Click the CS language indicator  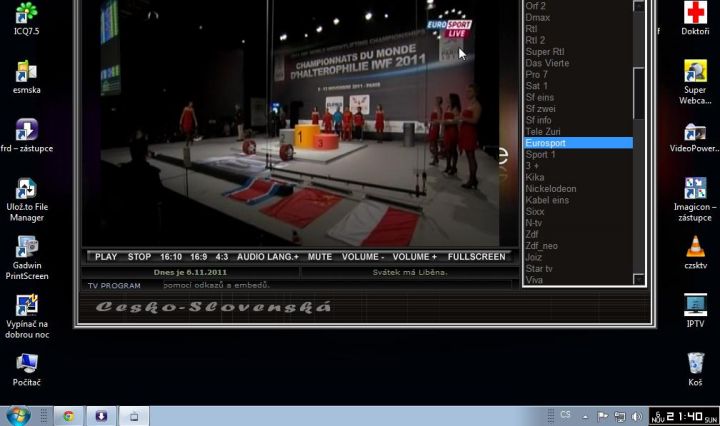[x=565, y=415]
